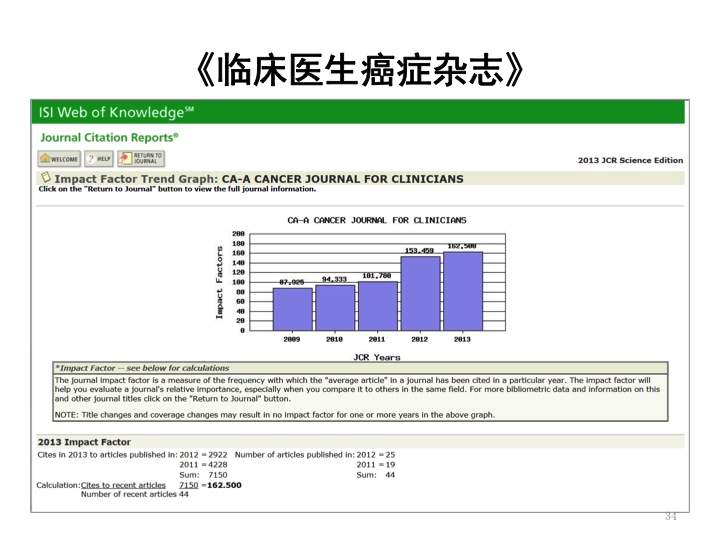Click the 'Number of recent articles 44' text
Screen dimensions: 720x540
coord(135,494)
